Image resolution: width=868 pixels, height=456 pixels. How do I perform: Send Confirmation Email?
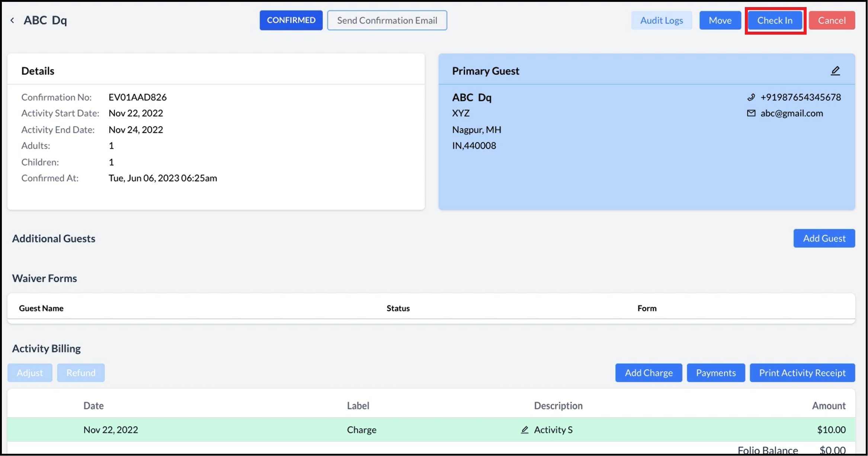[x=387, y=20]
